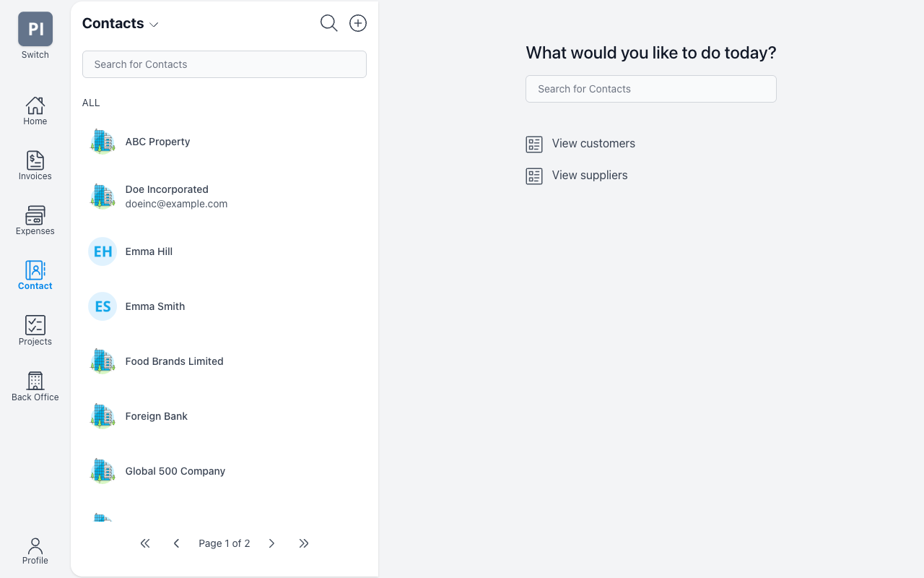Jump to last page of contacts

click(x=304, y=543)
